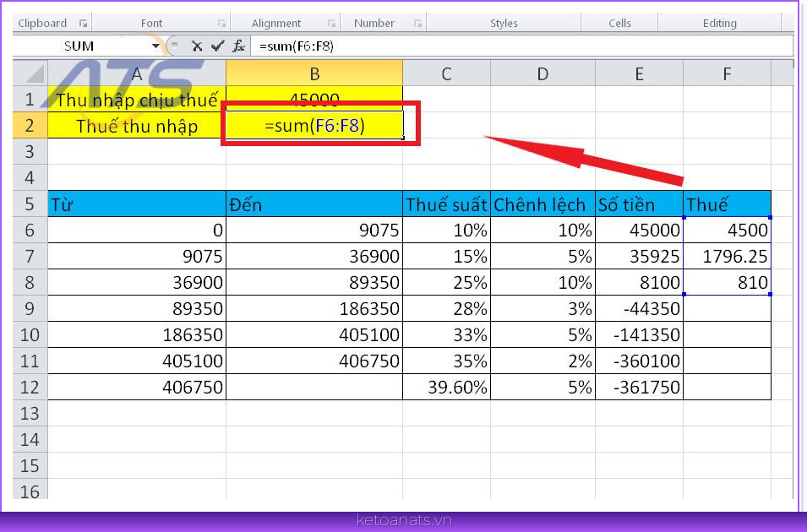Click cell A11 with value 405100

pos(137,361)
